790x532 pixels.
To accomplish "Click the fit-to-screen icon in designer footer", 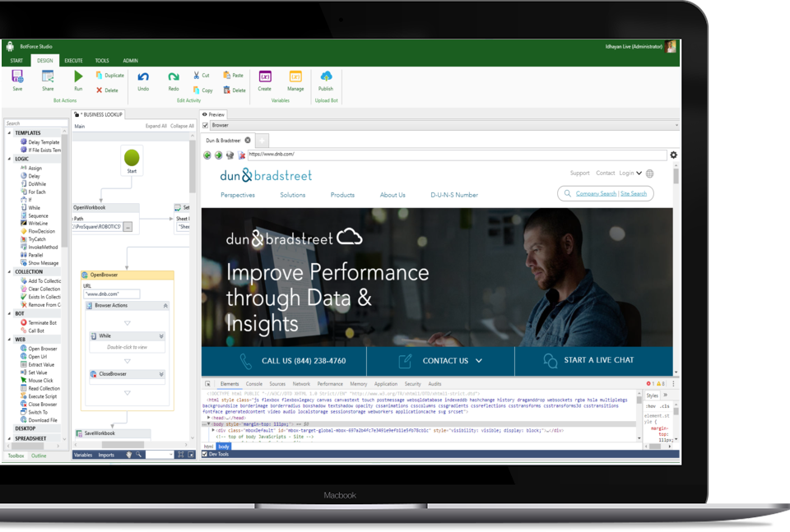I will 180,455.
